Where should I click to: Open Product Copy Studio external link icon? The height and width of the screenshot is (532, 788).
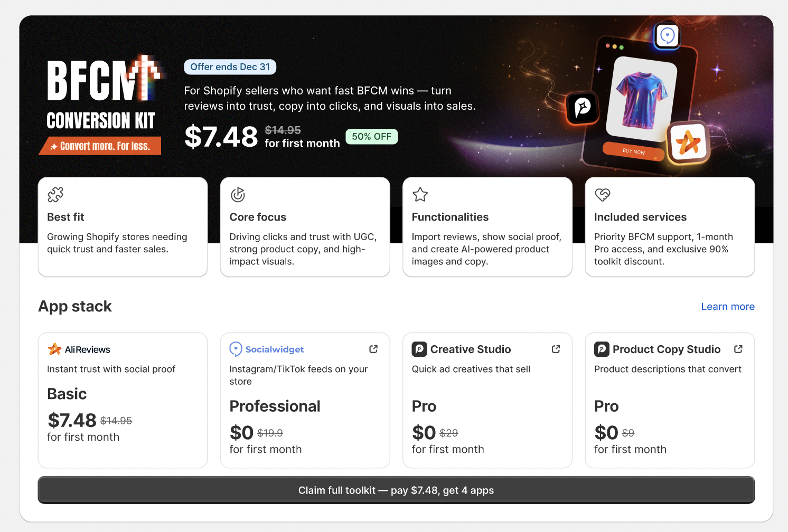[738, 349]
